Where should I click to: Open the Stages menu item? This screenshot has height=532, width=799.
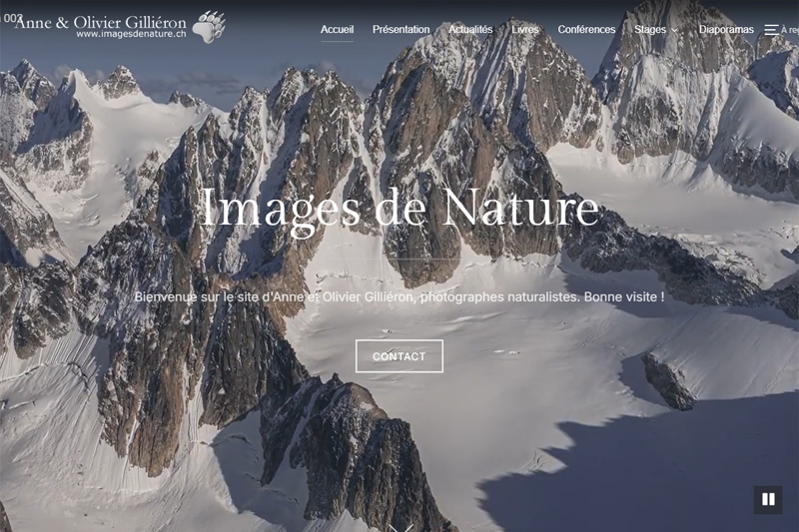point(650,30)
